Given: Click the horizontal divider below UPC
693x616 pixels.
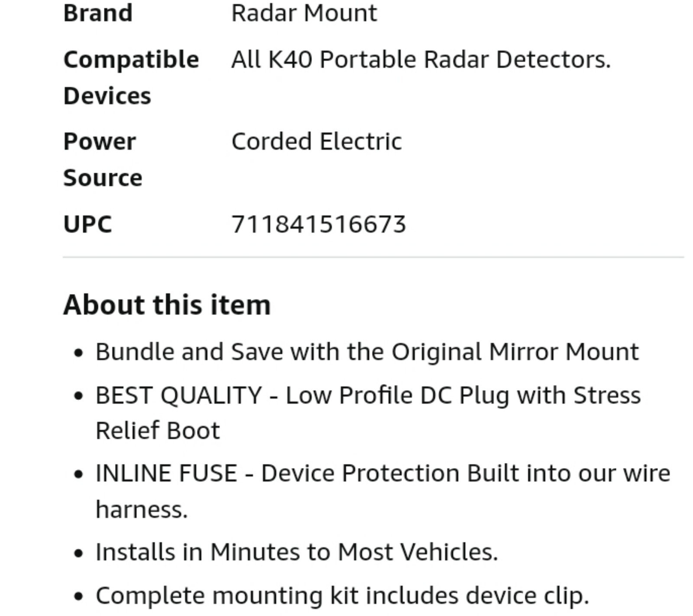Looking at the screenshot, I should pos(373,257).
